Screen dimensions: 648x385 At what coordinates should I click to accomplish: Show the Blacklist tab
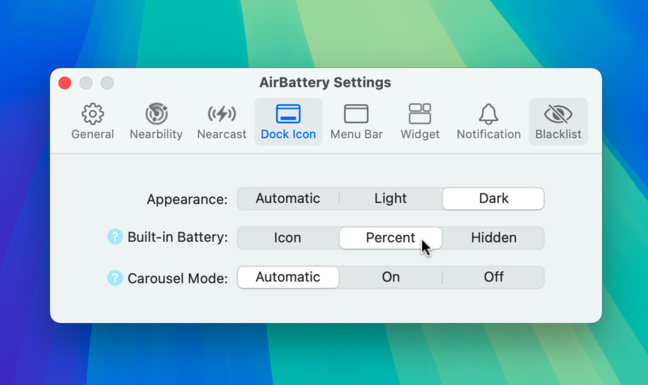[x=558, y=121]
